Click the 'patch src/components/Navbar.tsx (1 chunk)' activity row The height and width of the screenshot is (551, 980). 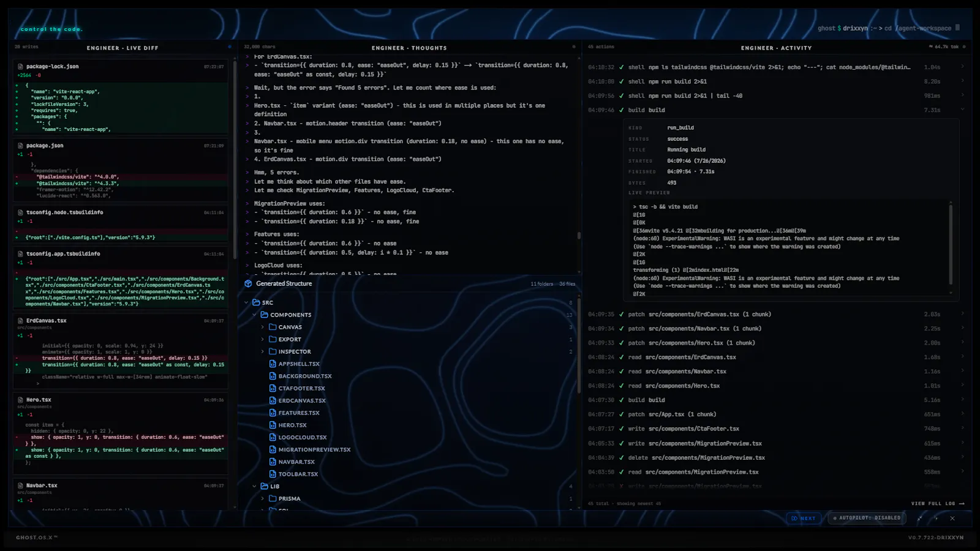(x=776, y=328)
